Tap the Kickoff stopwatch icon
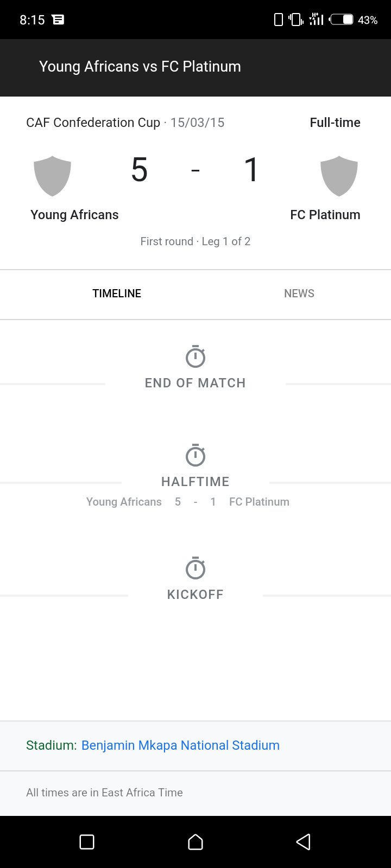Viewport: 391px width, 868px height. (195, 568)
